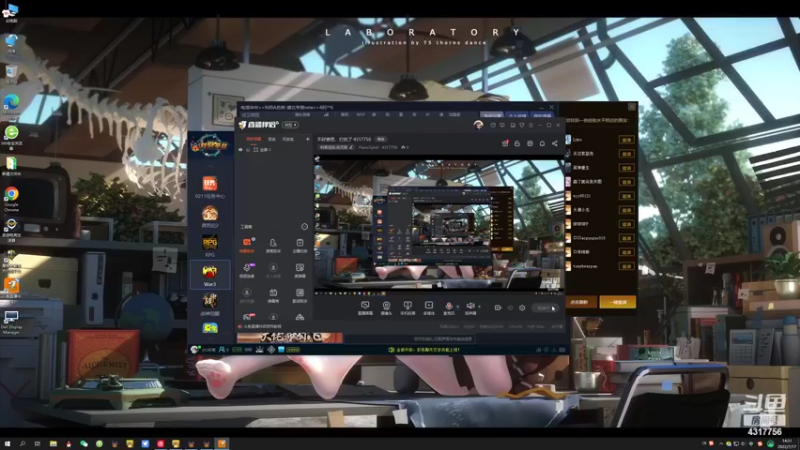Open the toolbox tool with purple new badge
This screenshot has height=450, width=800.
[247, 269]
